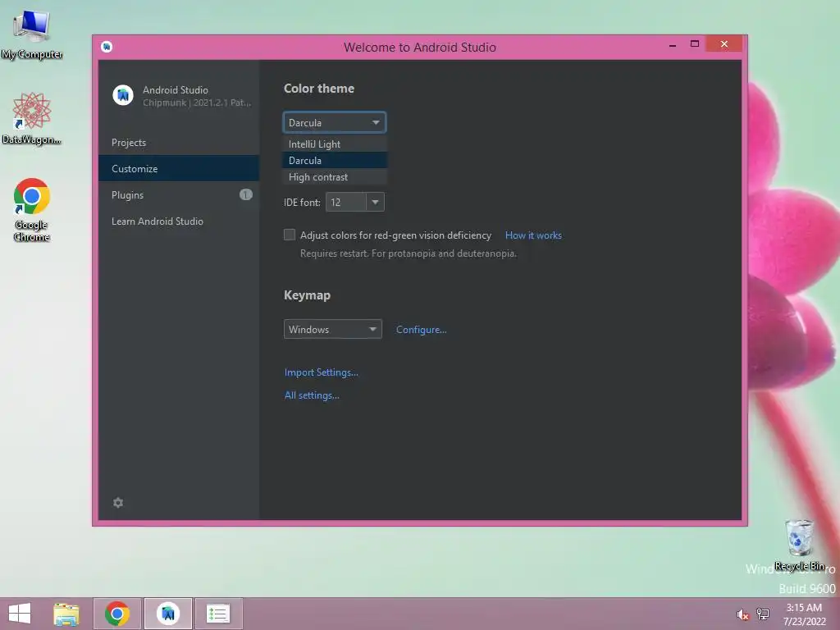Click the Chipmunk version text
Image resolution: width=840 pixels, height=630 pixels.
(197, 103)
